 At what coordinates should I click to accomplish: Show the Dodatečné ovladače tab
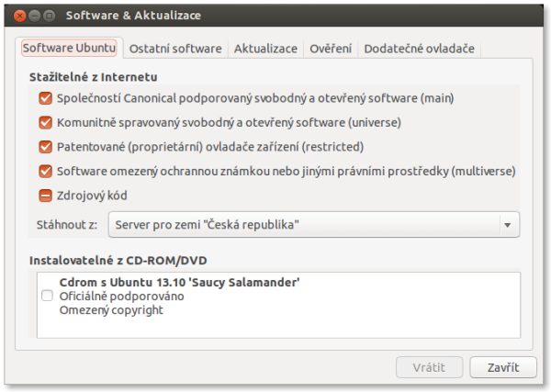point(420,48)
